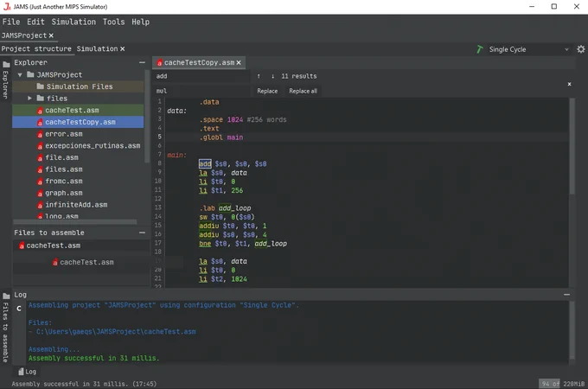
Task: Select infiniteAdd.asm in the Explorer
Action: [x=76, y=205]
